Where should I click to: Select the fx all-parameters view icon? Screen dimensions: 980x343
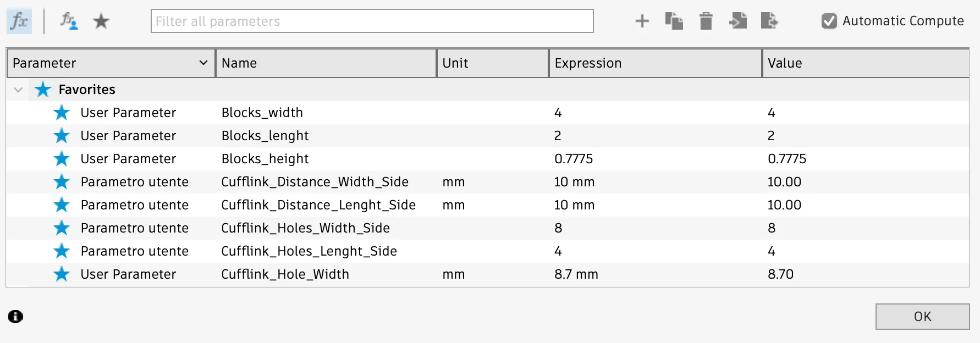point(19,21)
